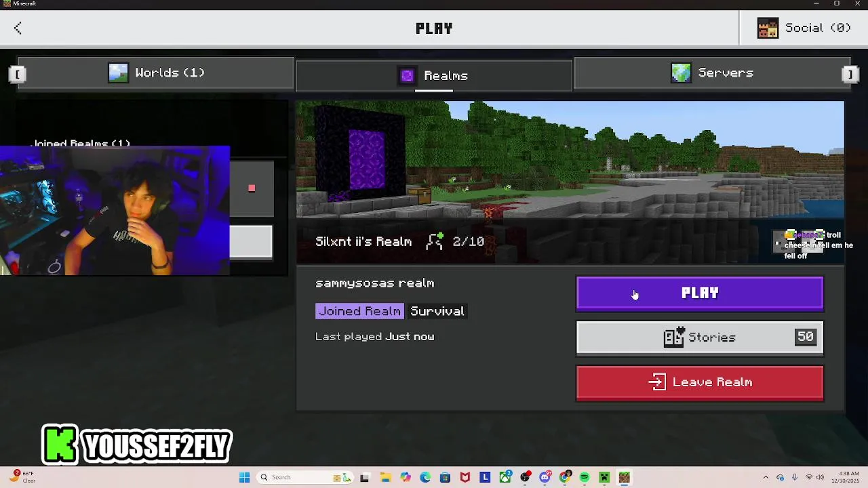This screenshot has height=488, width=868.
Task: Click the Minecraft grass block taskbar icon
Action: coord(625,477)
